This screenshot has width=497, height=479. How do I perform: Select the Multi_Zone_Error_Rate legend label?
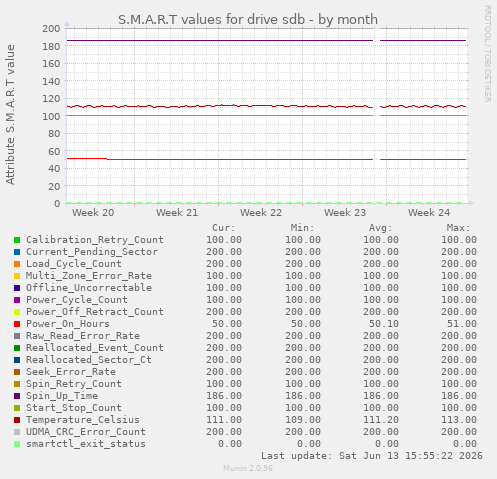pyautogui.click(x=89, y=276)
